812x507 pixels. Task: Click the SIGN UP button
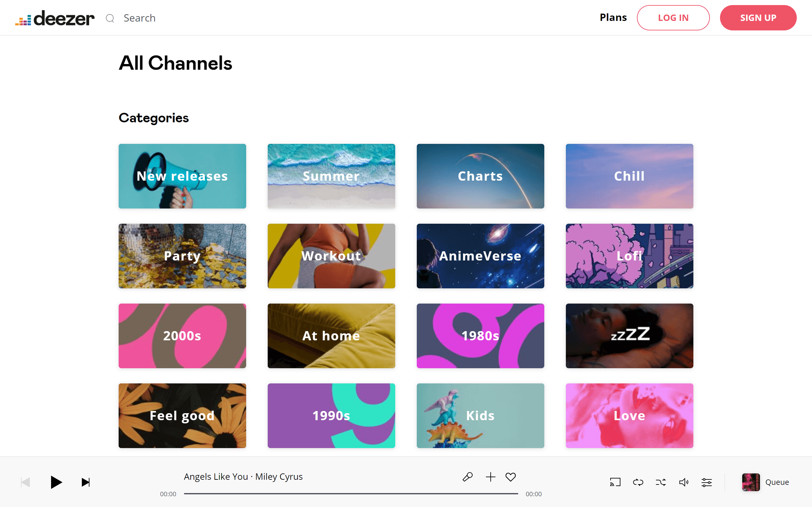[x=758, y=17]
